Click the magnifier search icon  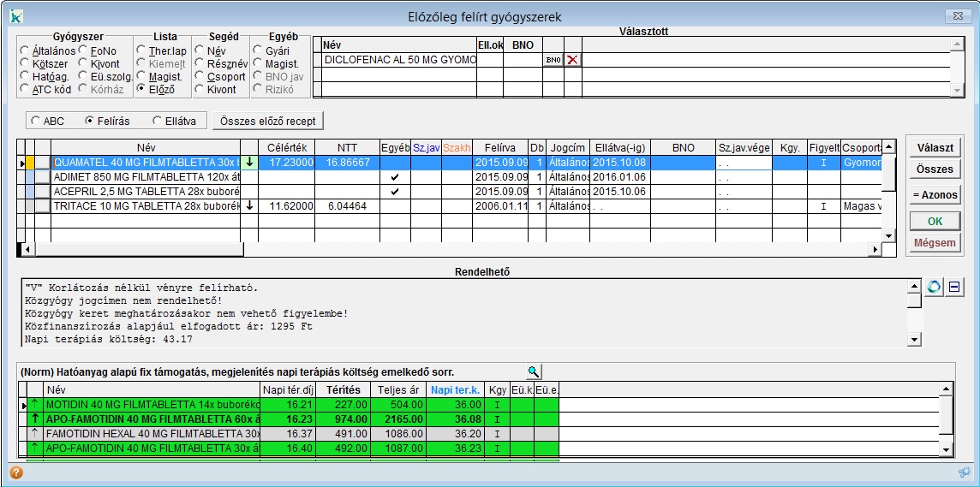[533, 371]
